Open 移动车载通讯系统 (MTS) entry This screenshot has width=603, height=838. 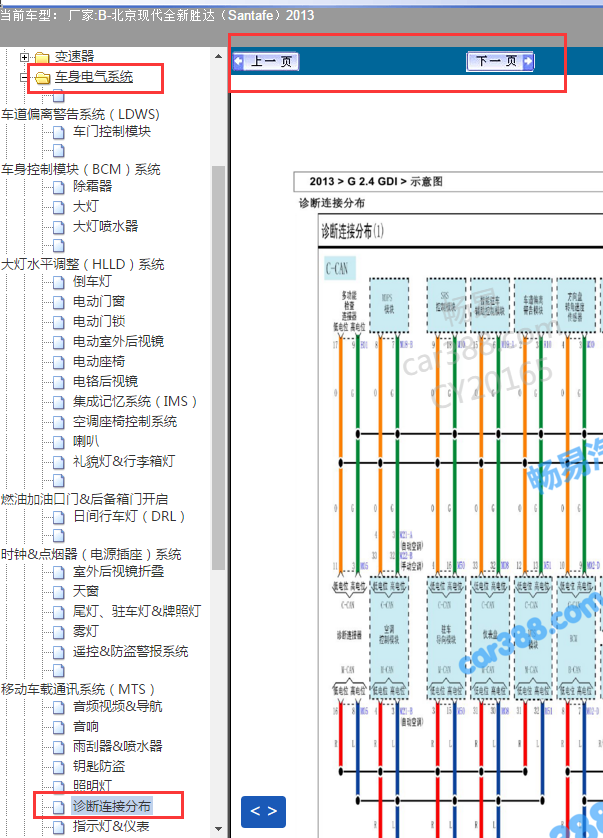[78, 689]
